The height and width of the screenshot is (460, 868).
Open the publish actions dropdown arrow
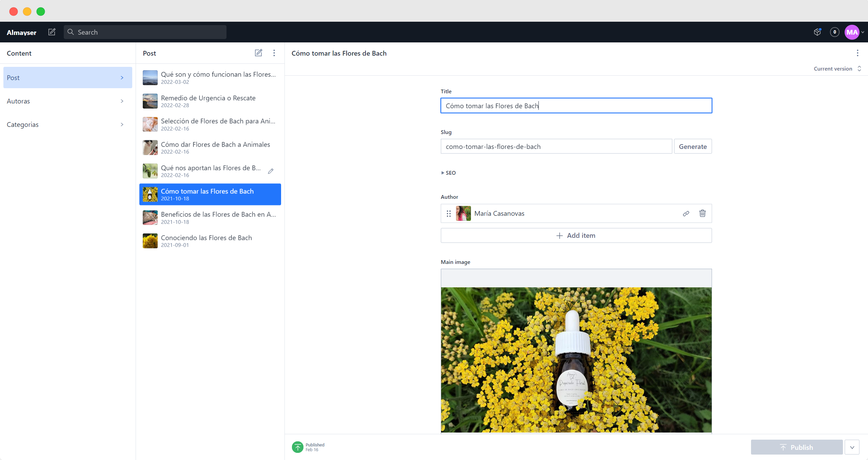click(852, 447)
